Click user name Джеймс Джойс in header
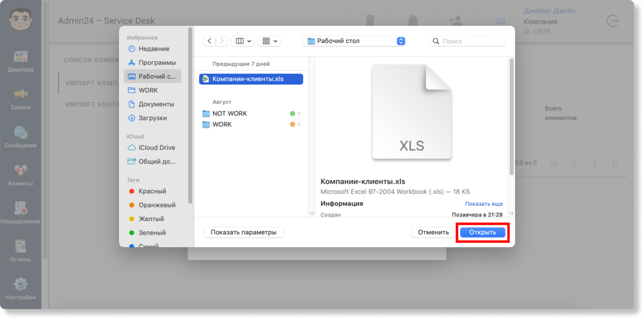The image size is (644, 319). click(x=550, y=11)
